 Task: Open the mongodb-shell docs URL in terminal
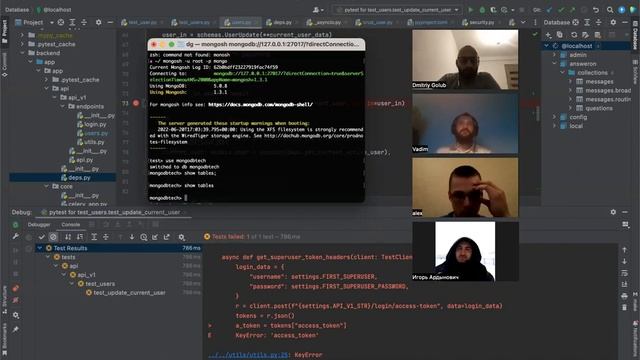tap(260, 104)
